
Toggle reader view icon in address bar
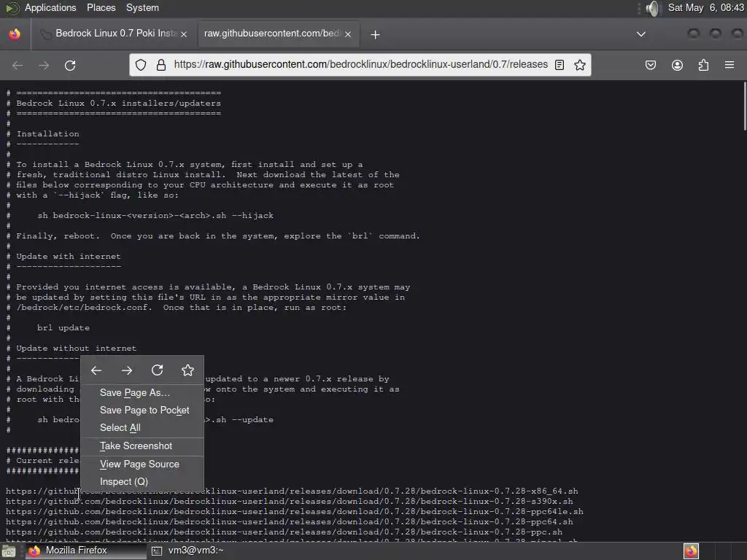tap(560, 65)
